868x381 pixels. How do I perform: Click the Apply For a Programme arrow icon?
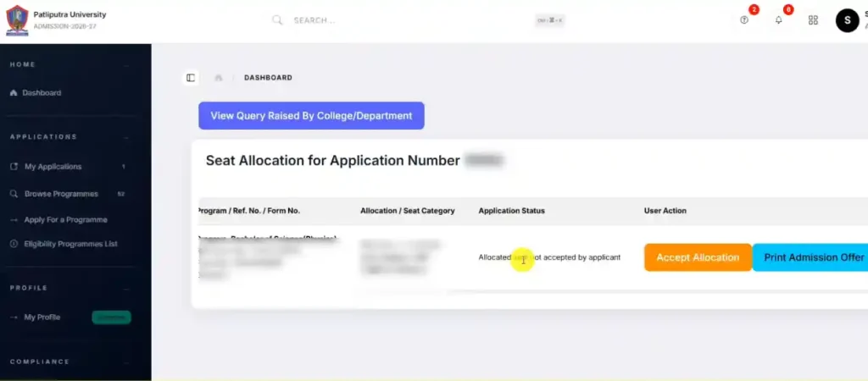coord(14,219)
